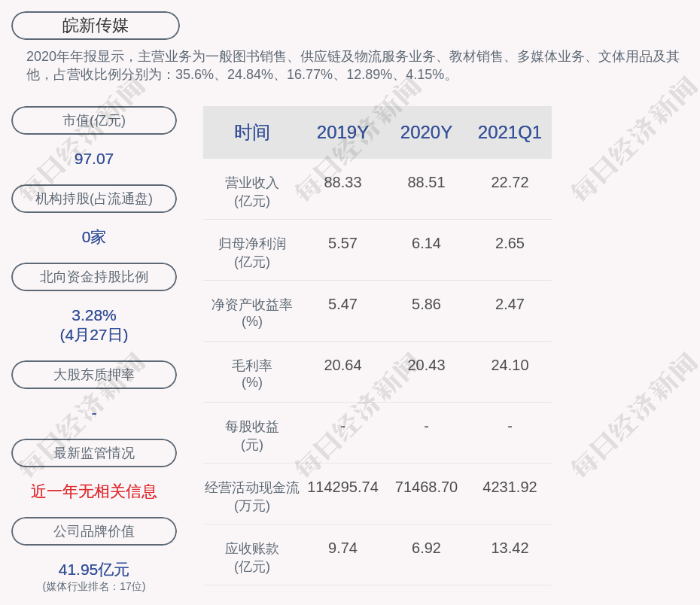Select net profit value 5.57
Screen dimensions: 700x605
(342, 244)
